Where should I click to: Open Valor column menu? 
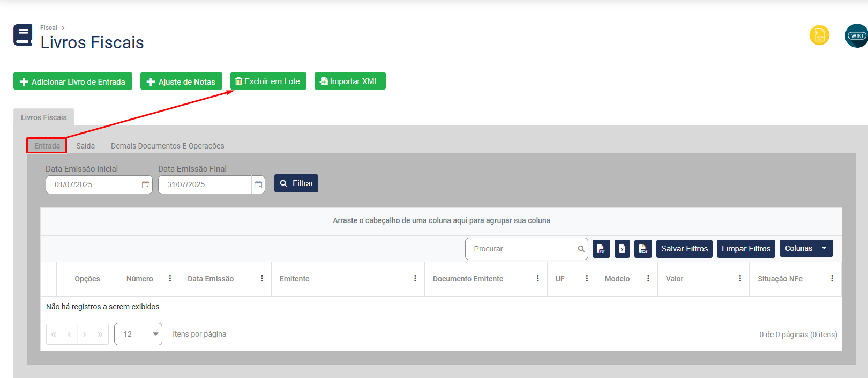click(x=740, y=278)
